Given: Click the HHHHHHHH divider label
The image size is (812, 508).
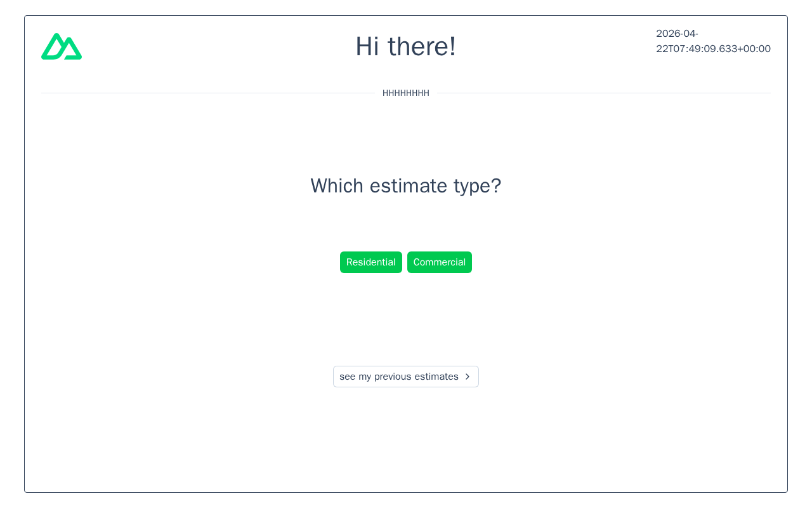Looking at the screenshot, I should pos(405,93).
